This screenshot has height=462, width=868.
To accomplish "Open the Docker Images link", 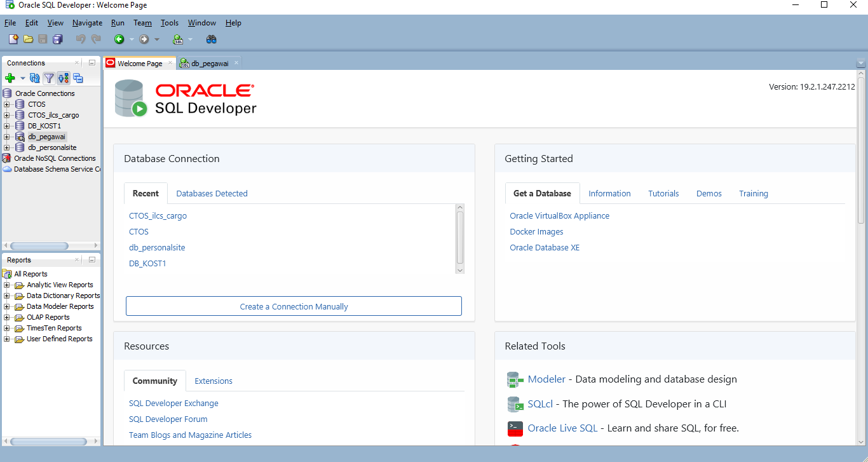I will pos(536,232).
